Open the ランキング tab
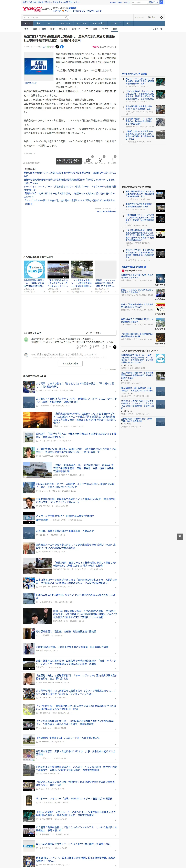Viewport: 186px width, 868px height. click(115, 24)
